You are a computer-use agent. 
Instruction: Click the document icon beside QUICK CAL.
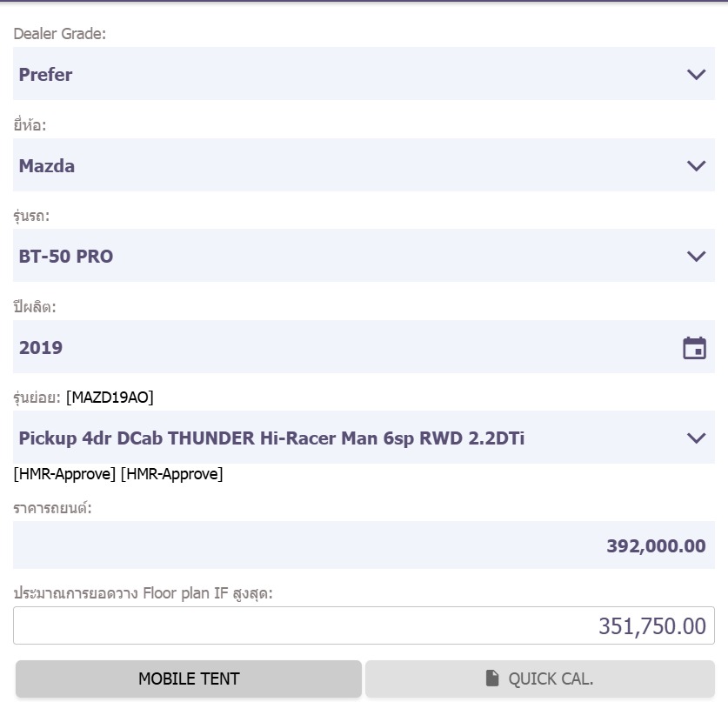[492, 679]
